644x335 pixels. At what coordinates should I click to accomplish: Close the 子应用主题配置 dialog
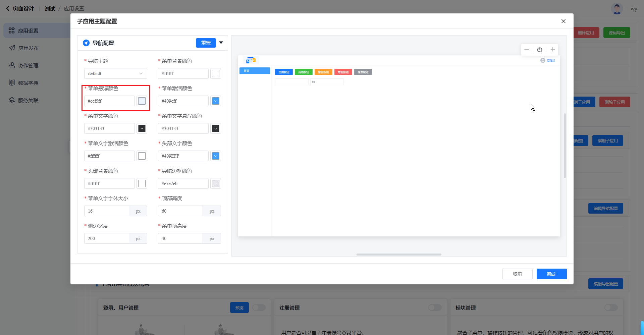click(563, 21)
